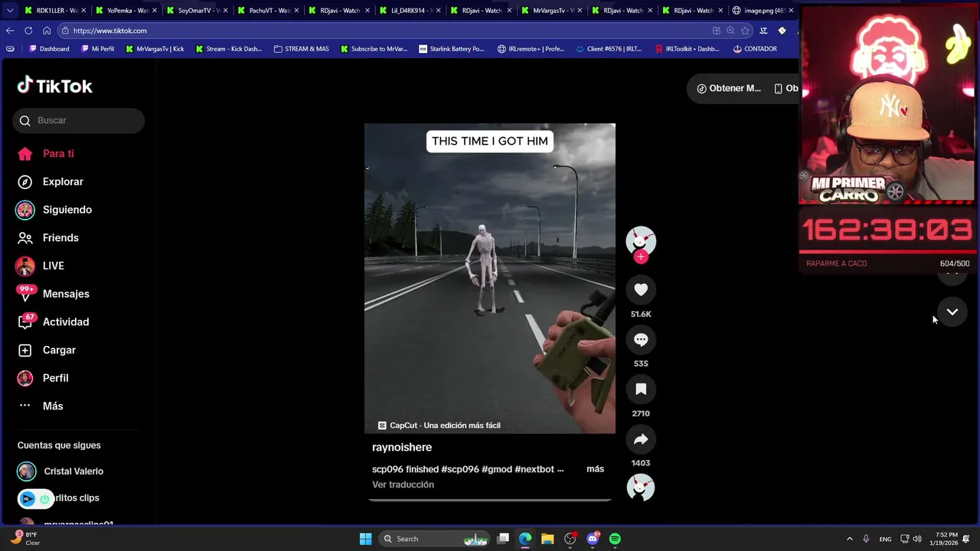Click the zoom magnifier in address bar
980x551 pixels.
point(730,31)
